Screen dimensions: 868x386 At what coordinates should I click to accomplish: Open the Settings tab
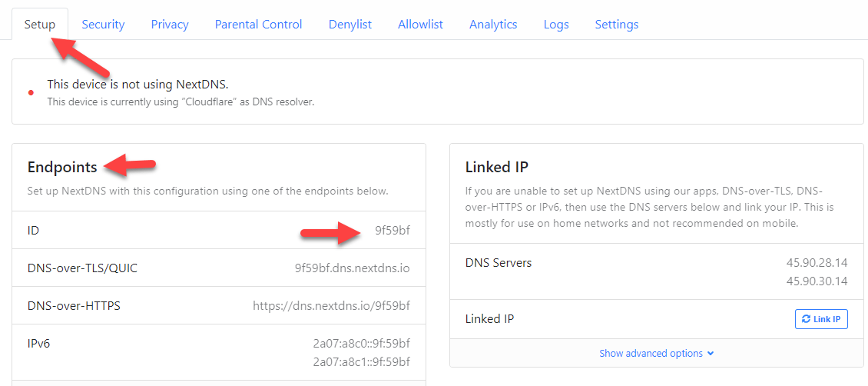(616, 25)
